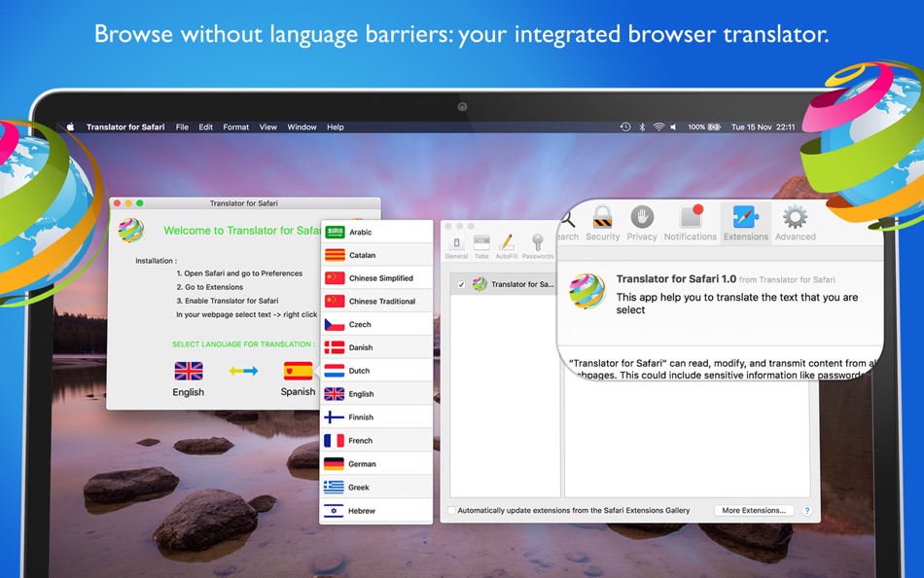Click the English source language flag
The width and height of the screenshot is (924, 578).
click(x=189, y=371)
